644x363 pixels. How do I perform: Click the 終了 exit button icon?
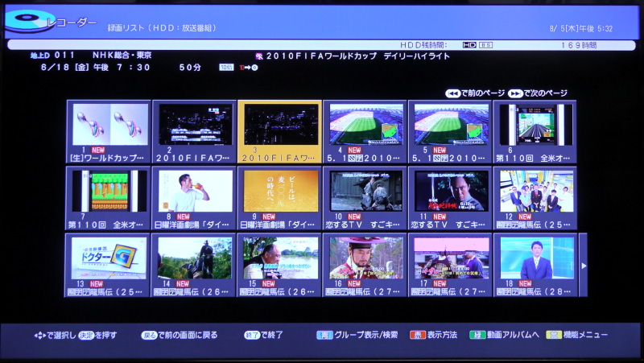pos(252,335)
